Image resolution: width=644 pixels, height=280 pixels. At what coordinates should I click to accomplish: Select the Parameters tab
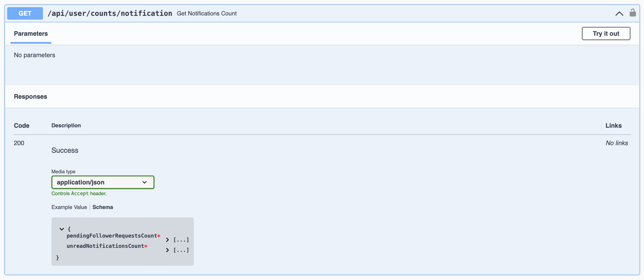click(31, 34)
